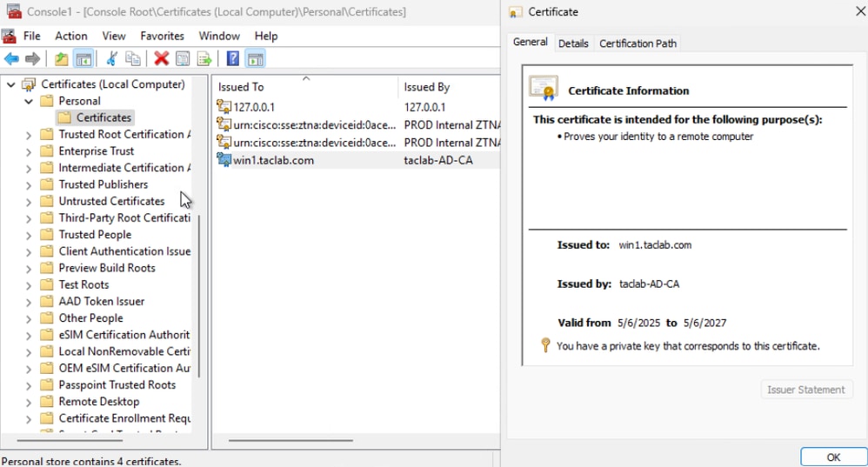Click the AAD Token Issuer folder icon
Screen dimensions: 868x467
point(47,301)
